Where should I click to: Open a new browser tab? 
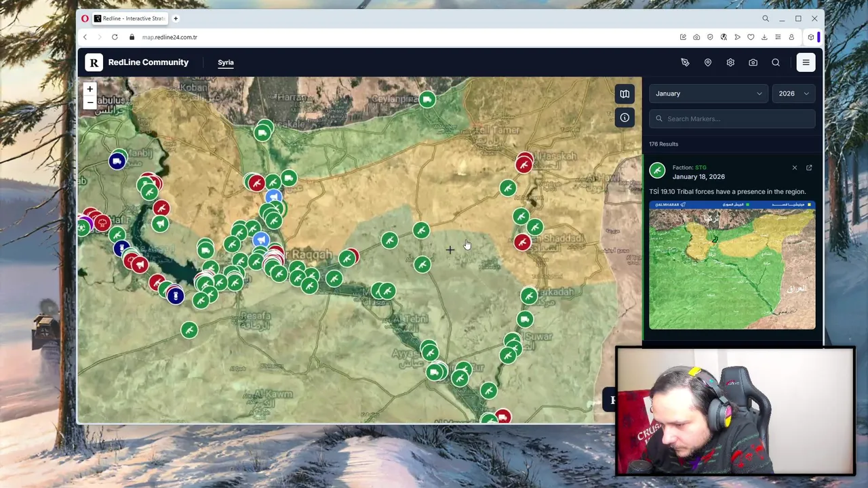(x=176, y=18)
